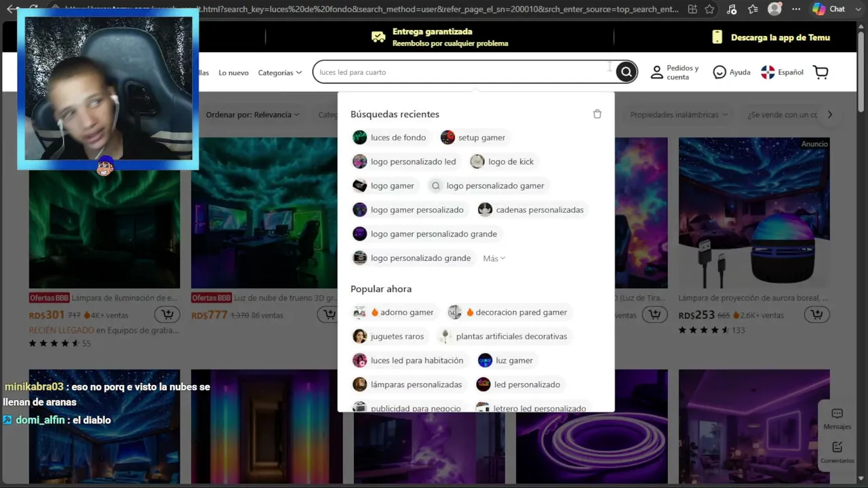Select recent search 'logo personalizado led'

[404, 161]
